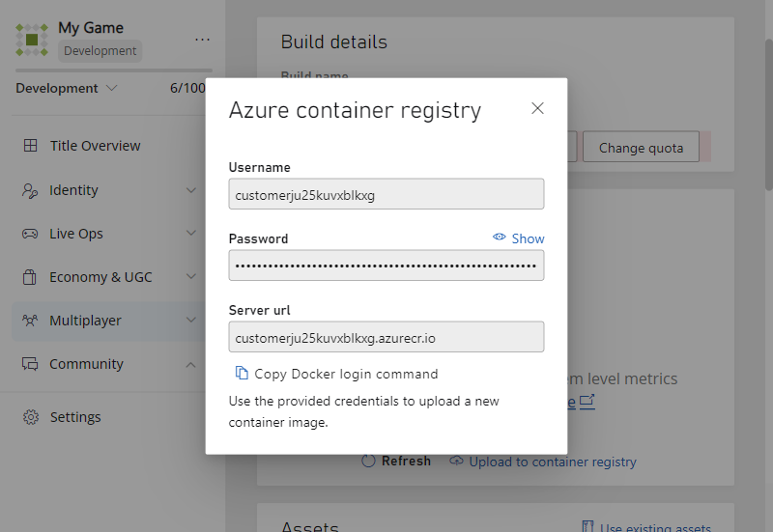Click Copy Docker login command link

click(x=346, y=374)
